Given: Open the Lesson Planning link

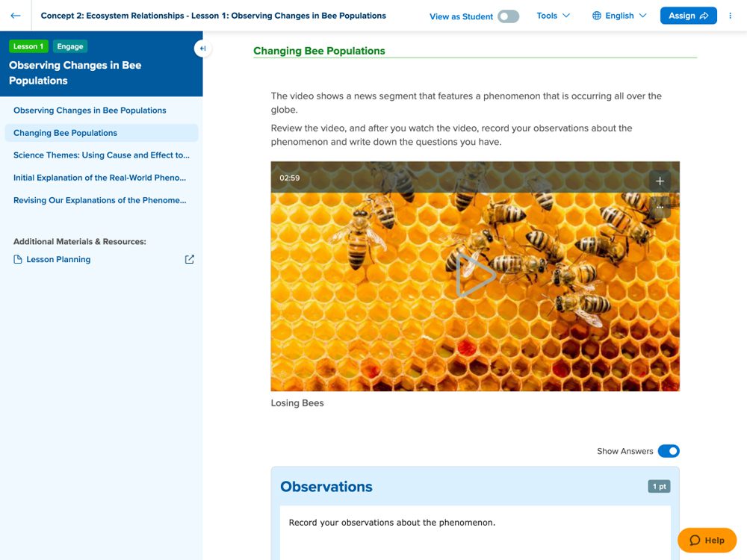Looking at the screenshot, I should point(58,259).
